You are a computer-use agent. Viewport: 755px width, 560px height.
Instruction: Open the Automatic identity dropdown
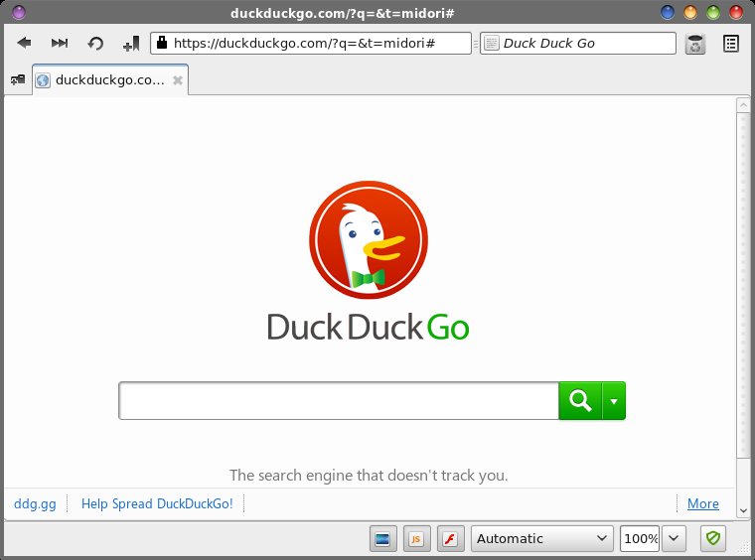[x=542, y=538]
